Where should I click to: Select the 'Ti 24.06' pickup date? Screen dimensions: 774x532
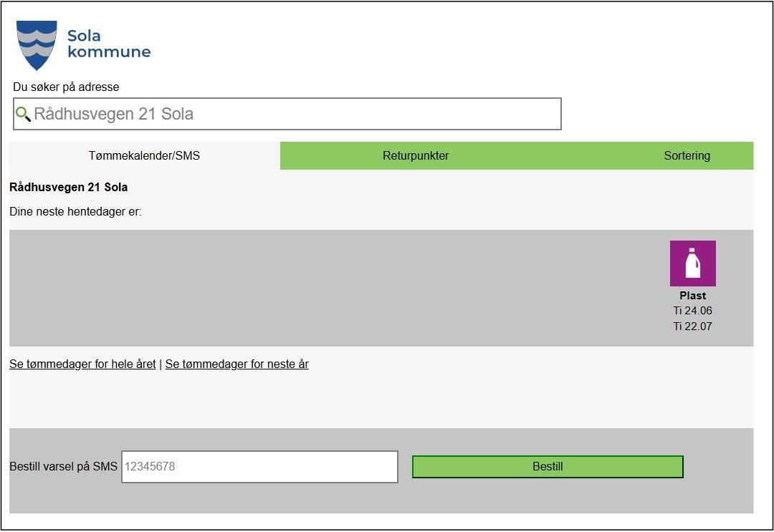pyautogui.click(x=692, y=311)
